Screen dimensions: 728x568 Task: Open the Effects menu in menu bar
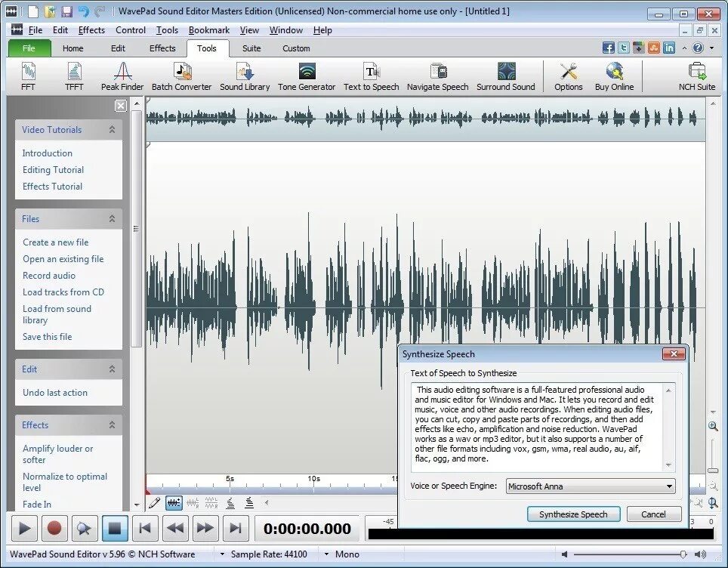[91, 30]
